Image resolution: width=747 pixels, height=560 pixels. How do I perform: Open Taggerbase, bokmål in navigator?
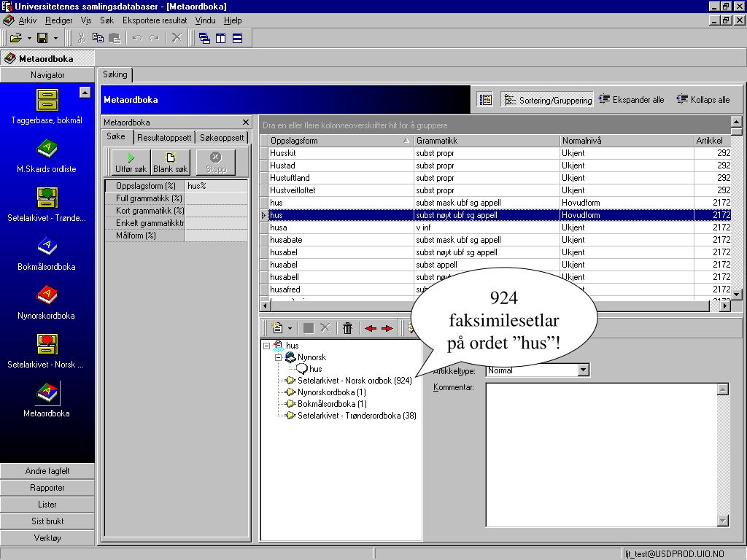[47, 106]
